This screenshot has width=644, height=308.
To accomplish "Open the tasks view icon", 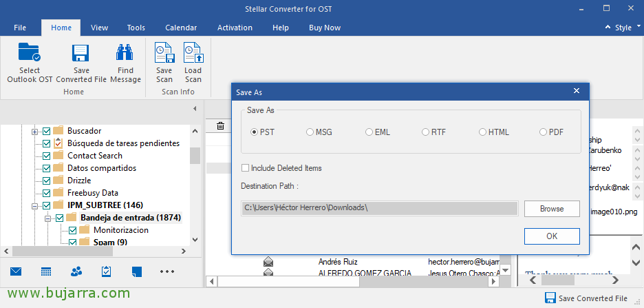I will point(107,271).
